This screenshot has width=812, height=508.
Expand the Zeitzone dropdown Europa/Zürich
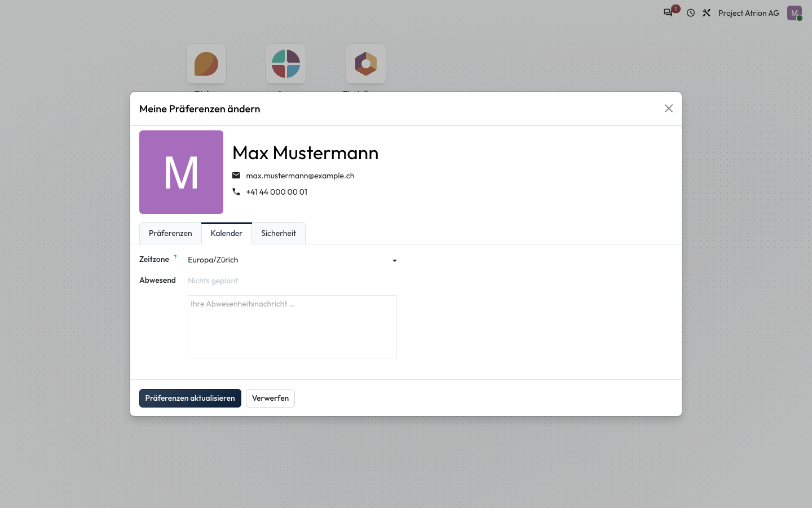pyautogui.click(x=292, y=260)
